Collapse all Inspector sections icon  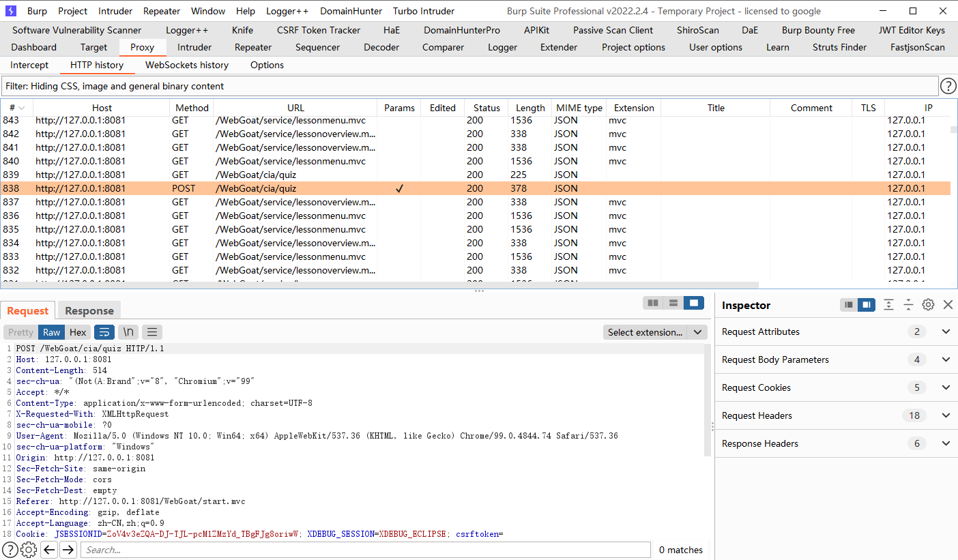908,305
